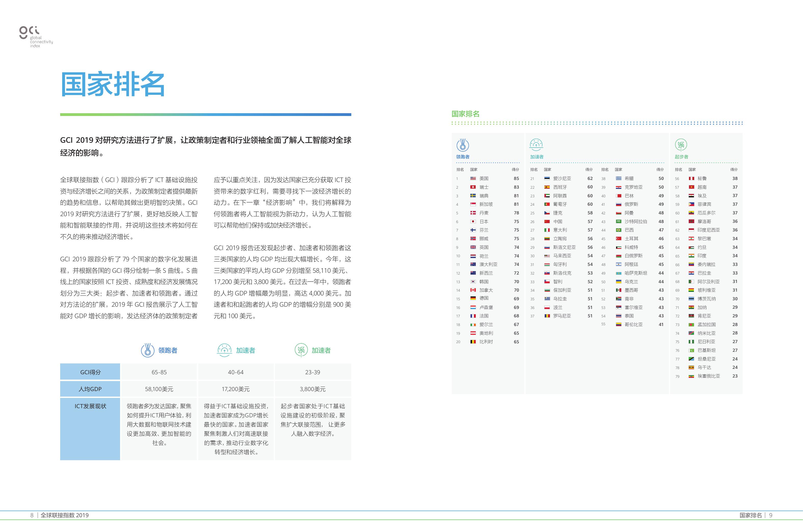This screenshot has height=532, width=803.
Task: Click the score 62 beside 爱沙尼亚
Action: (590, 178)
